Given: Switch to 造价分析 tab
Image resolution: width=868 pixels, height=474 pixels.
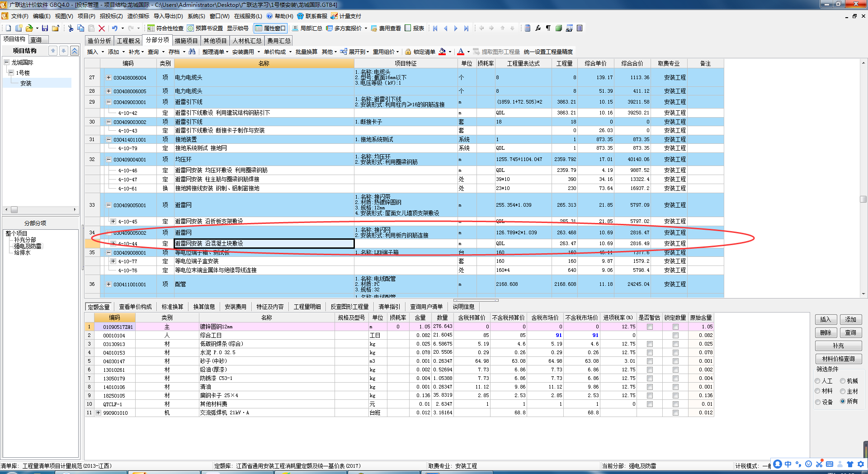Looking at the screenshot, I should pyautogui.click(x=99, y=41).
